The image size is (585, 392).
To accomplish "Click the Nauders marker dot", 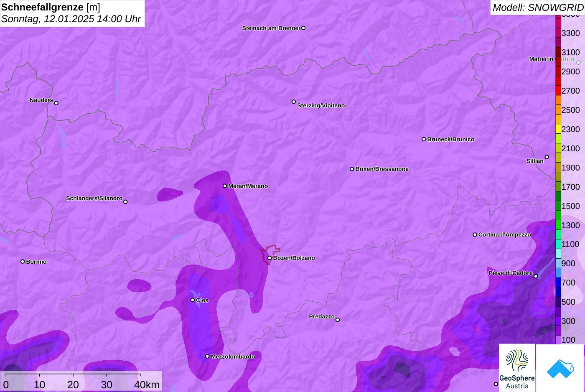I will 56,103.
